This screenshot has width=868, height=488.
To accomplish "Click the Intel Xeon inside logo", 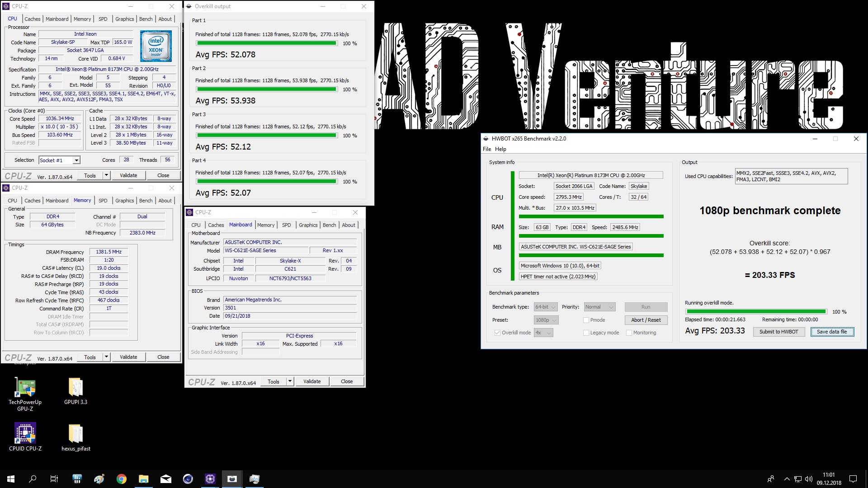I will click(156, 46).
